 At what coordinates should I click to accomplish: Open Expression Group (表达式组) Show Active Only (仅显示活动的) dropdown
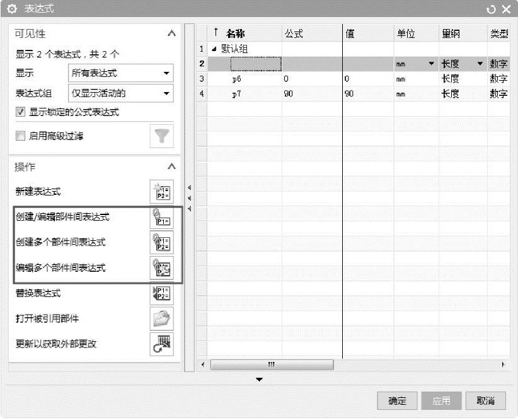pos(120,93)
